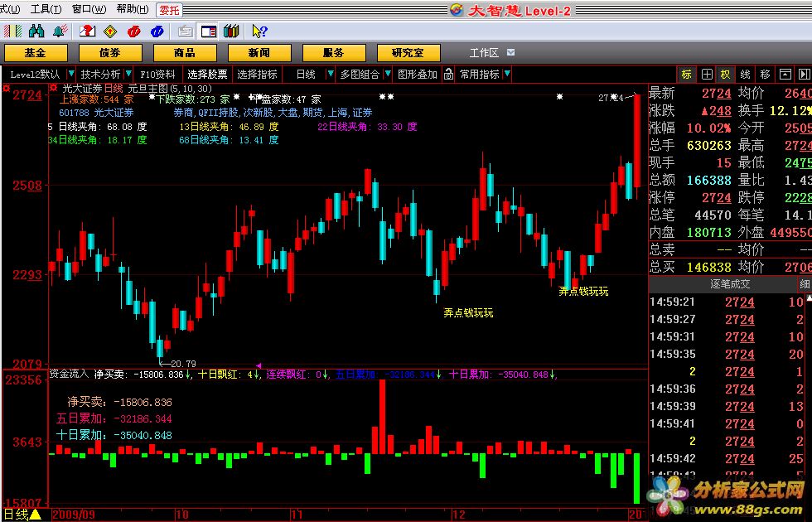The image size is (812, 522).
Task: Open the 工作区 envelope dropdown
Action: click(511, 52)
